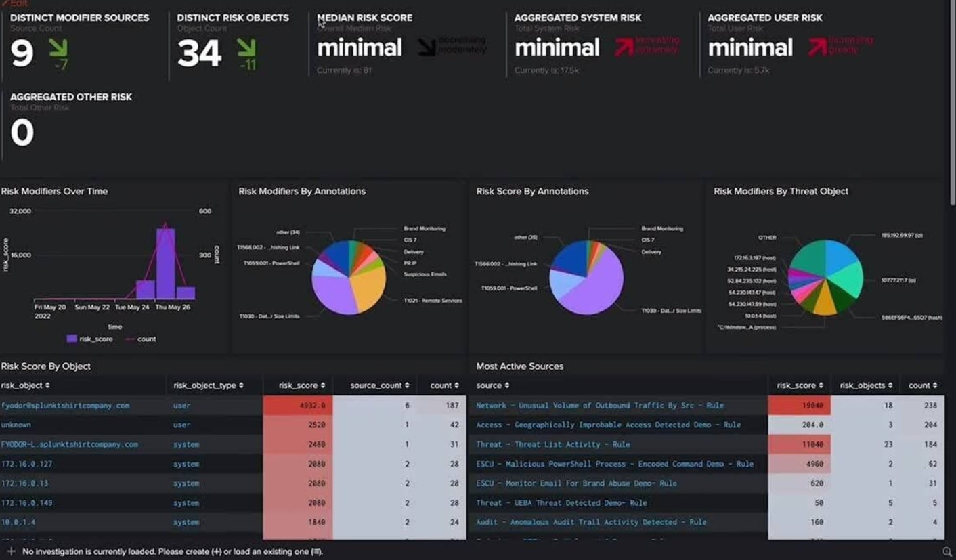Screen dimensions: 956x560
Task: Click the green trend arrow beside Source Count 9
Action: 58,47
